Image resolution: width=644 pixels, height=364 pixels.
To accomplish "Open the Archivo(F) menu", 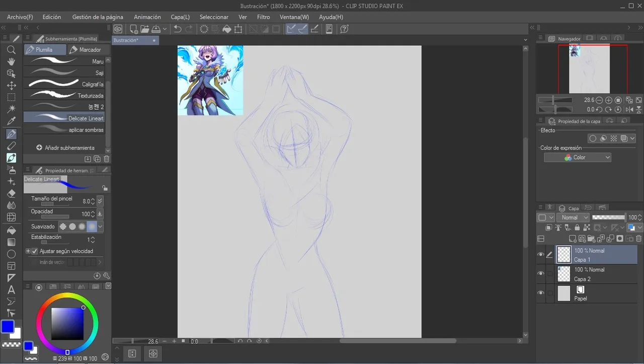I will 20,17.
